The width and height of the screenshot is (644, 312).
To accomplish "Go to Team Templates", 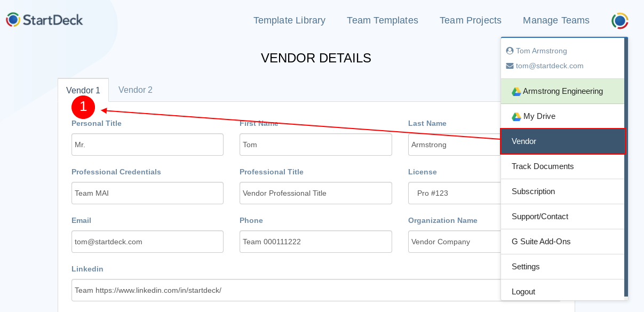I will 383,20.
